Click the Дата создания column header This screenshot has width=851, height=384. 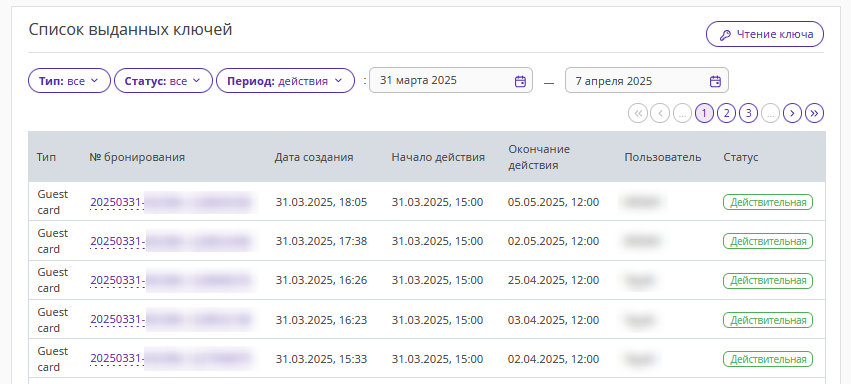[314, 157]
